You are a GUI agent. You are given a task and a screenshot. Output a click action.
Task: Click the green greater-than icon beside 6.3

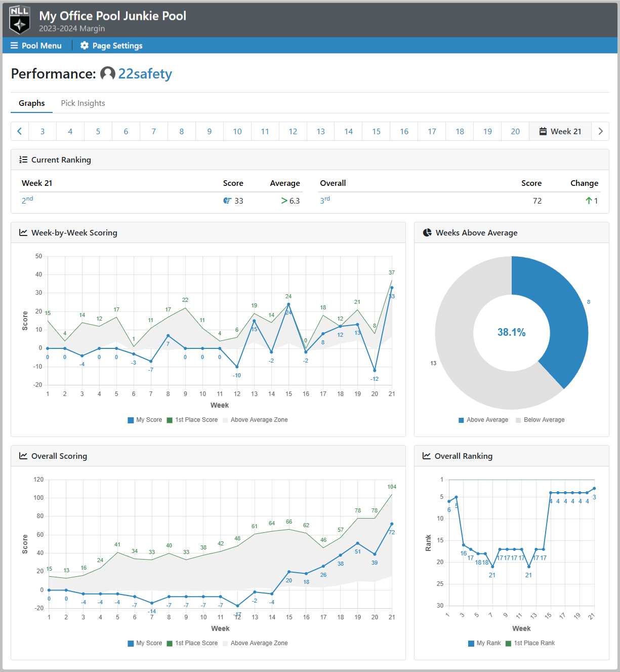284,201
